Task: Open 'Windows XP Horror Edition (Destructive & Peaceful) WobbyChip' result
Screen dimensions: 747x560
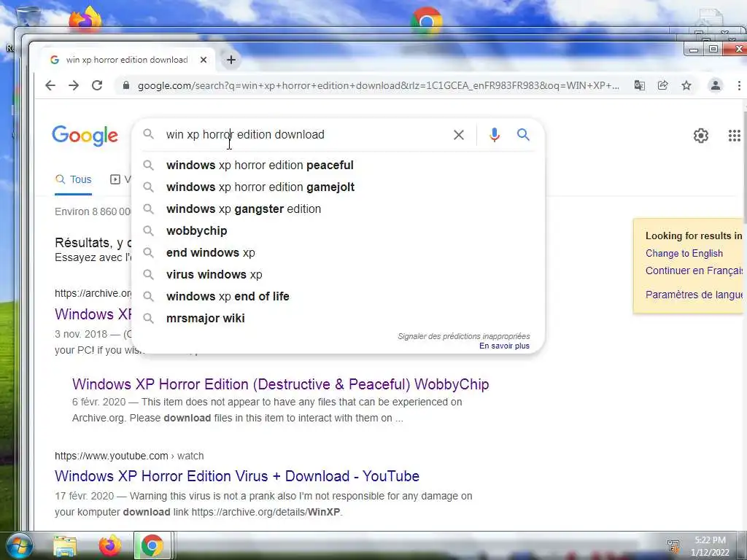Action: (x=281, y=384)
